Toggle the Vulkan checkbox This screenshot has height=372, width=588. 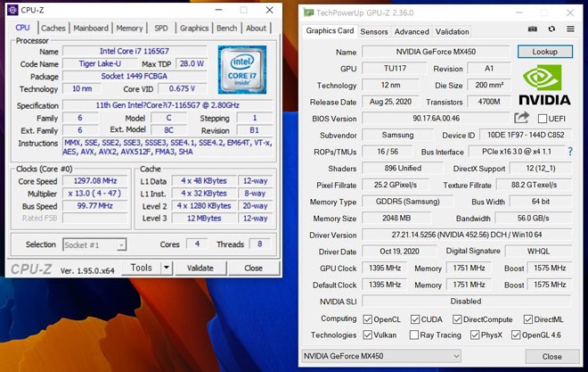(x=367, y=335)
